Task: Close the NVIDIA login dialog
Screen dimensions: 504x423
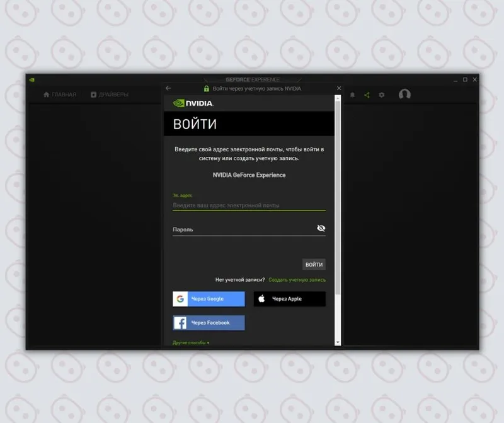Action: click(x=339, y=88)
